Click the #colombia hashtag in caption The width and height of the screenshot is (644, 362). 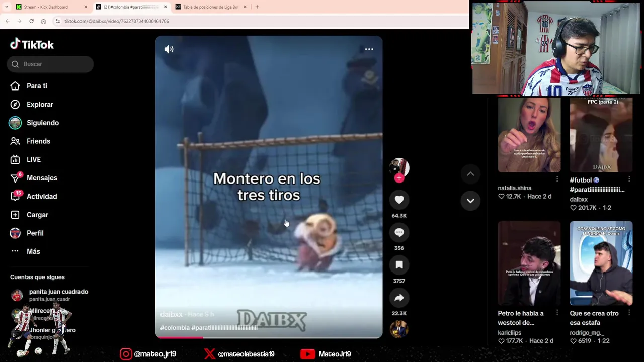(x=175, y=328)
